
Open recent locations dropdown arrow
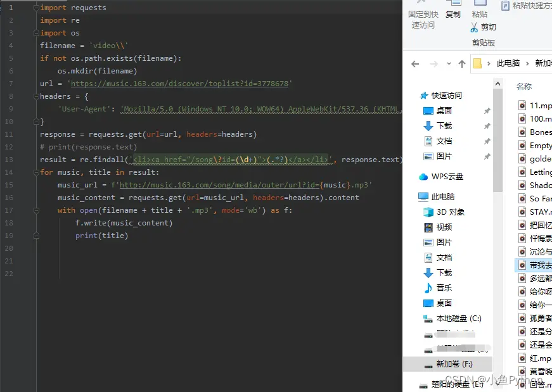pyautogui.click(x=449, y=64)
